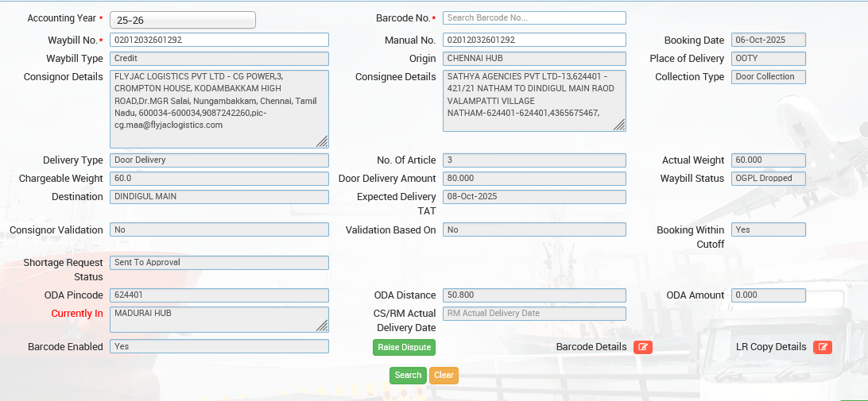The width and height of the screenshot is (868, 401).
Task: Click the Destination field showing DINDIGUL MAIN
Action: click(x=219, y=197)
